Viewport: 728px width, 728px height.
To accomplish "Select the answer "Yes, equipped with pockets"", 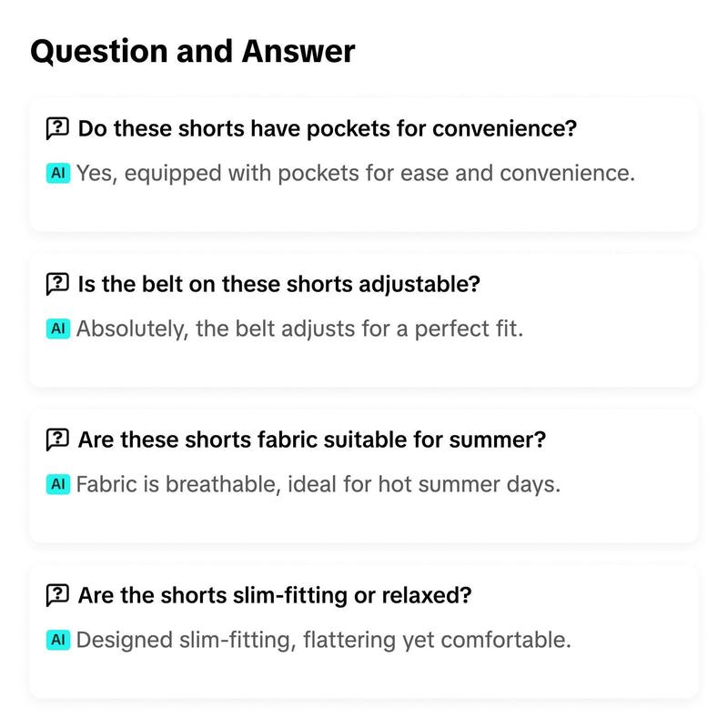I will 356,174.
